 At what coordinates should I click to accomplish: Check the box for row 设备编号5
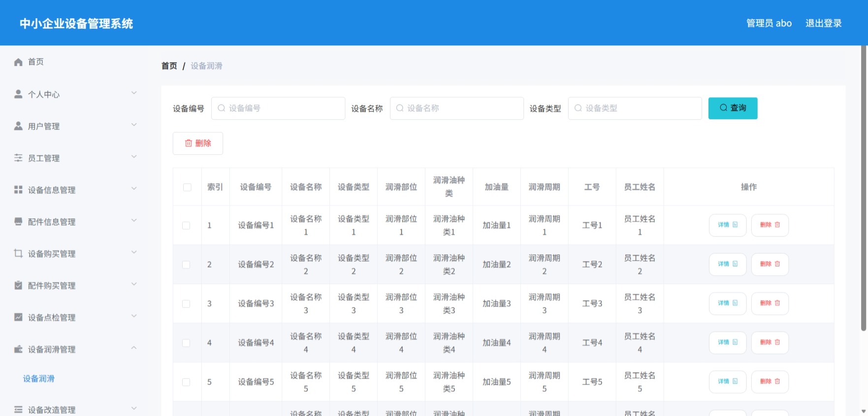point(186,382)
